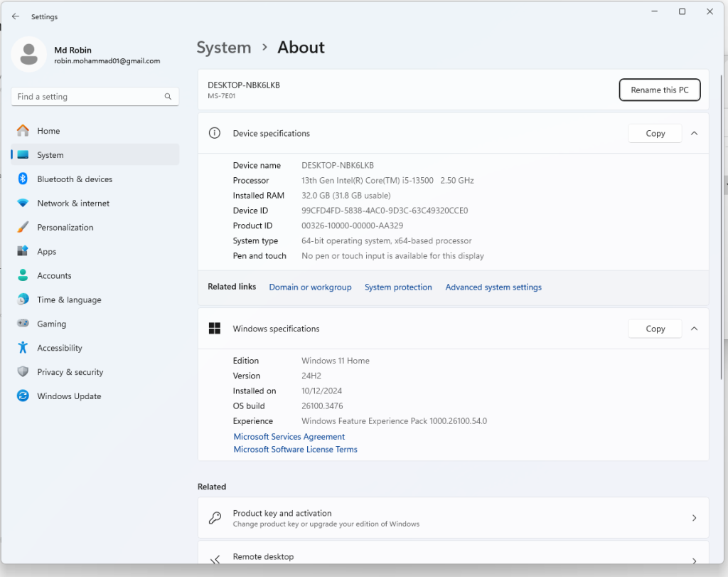Click the Time & language globe icon
The width and height of the screenshot is (728, 577).
point(23,300)
